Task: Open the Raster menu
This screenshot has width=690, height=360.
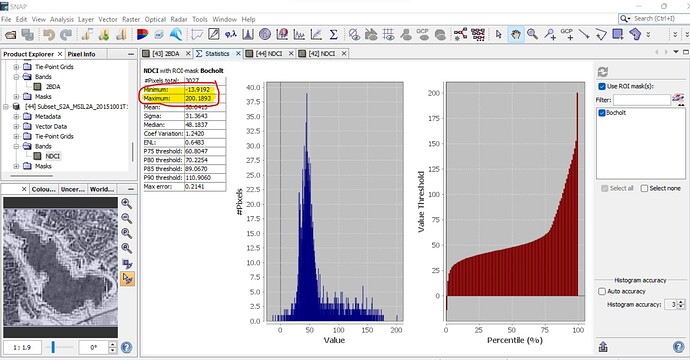Action: click(131, 19)
